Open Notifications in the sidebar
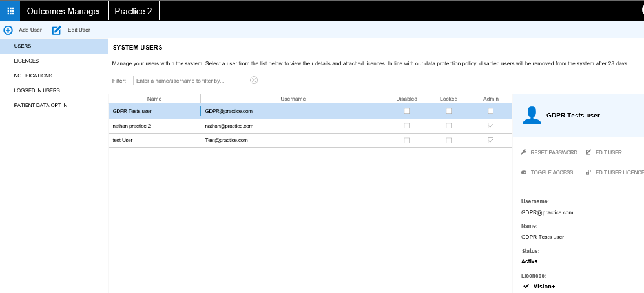The height and width of the screenshot is (293, 644). click(x=33, y=76)
